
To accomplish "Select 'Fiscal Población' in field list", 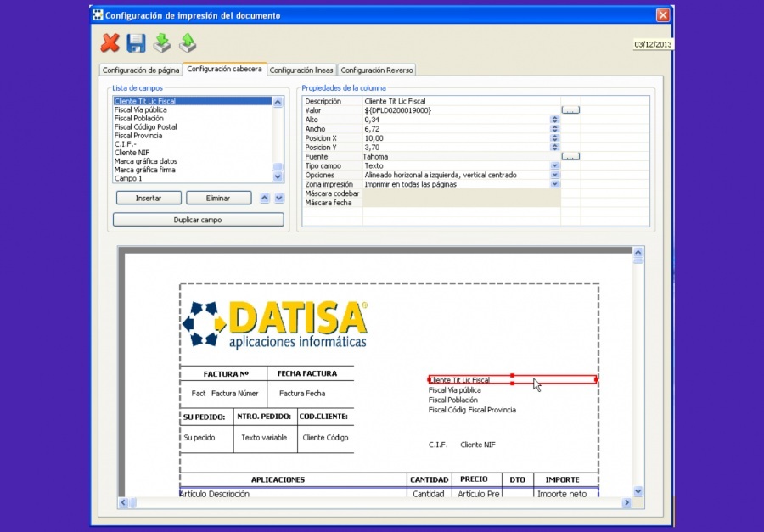I will click(x=193, y=119).
